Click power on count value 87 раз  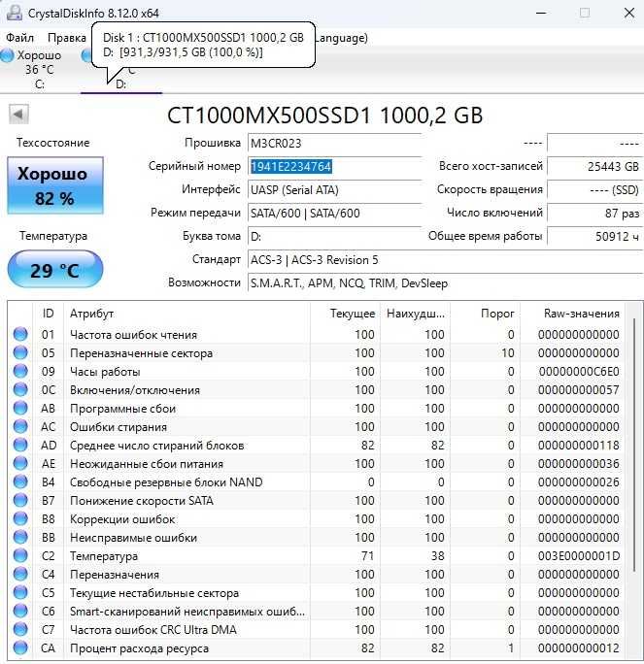(x=594, y=213)
